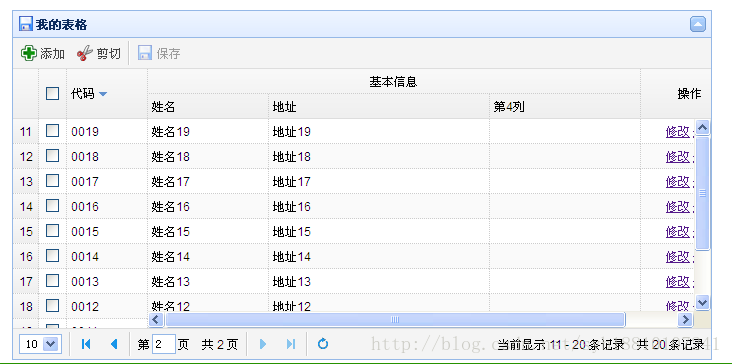Check the row with code 0012
The width and height of the screenshot is (732, 364).
coord(52,305)
